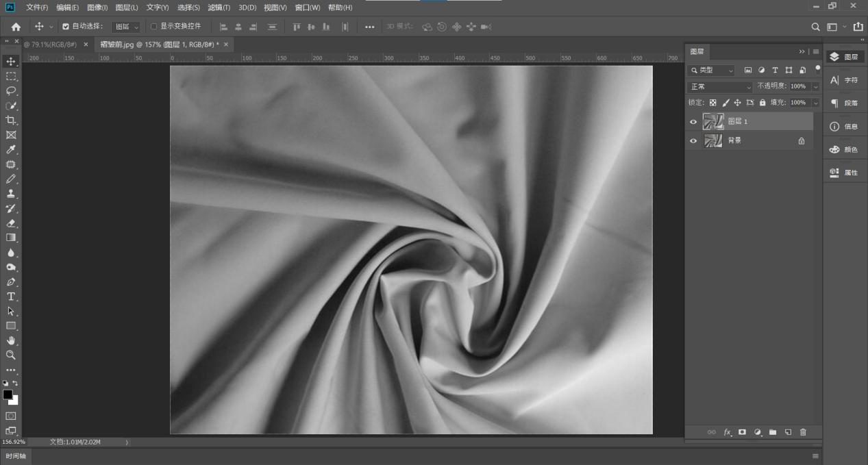Open the 字符 character panel
This screenshot has width=868, height=465.
[x=844, y=80]
